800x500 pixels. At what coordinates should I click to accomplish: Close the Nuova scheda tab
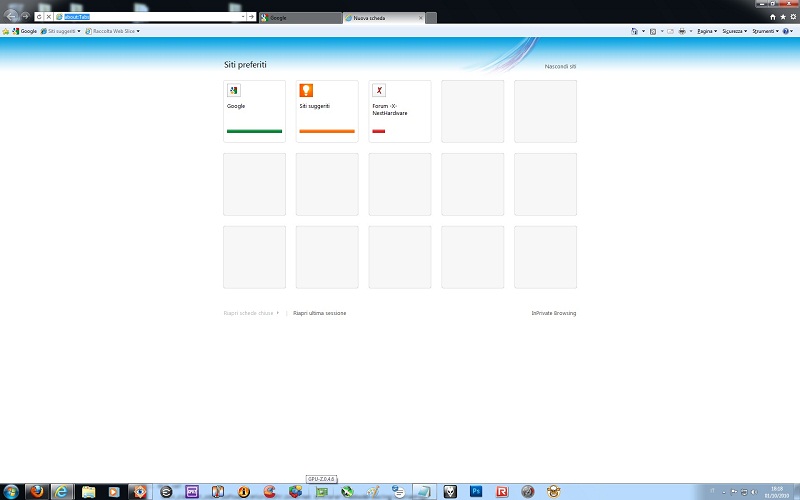pyautogui.click(x=420, y=18)
